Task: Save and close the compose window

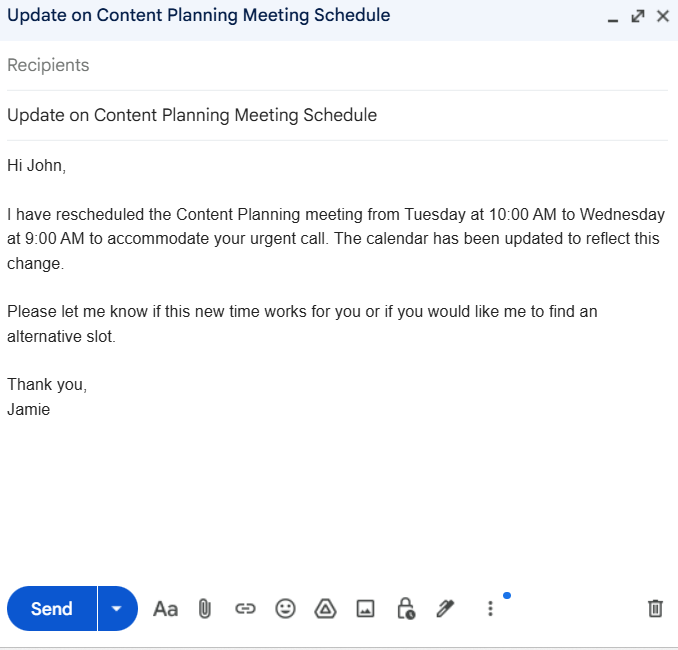Action: tap(662, 16)
